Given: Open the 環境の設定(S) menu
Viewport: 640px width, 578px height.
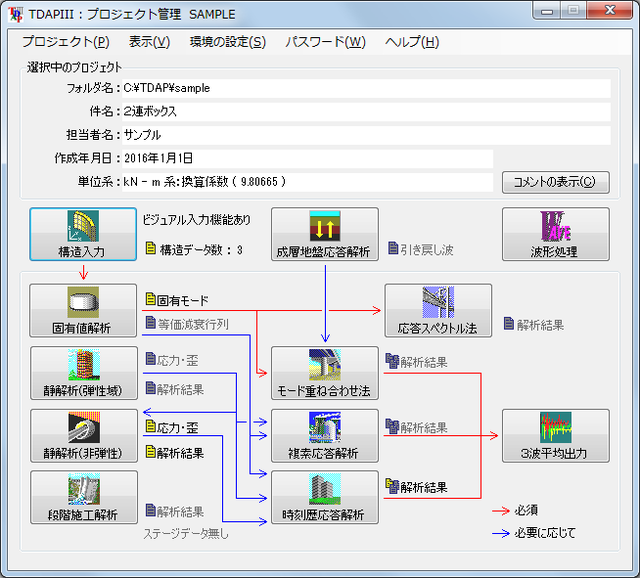Looking at the screenshot, I should (x=228, y=42).
